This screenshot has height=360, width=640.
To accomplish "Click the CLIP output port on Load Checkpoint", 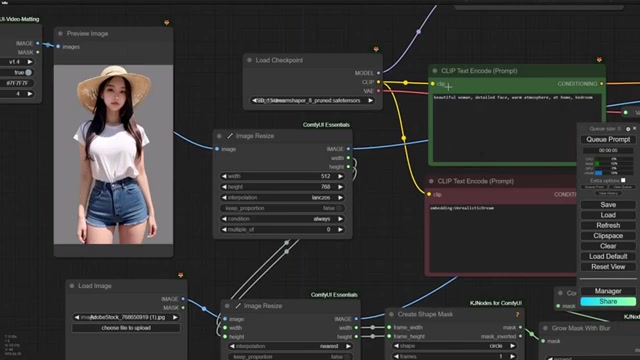I will pos(378,82).
